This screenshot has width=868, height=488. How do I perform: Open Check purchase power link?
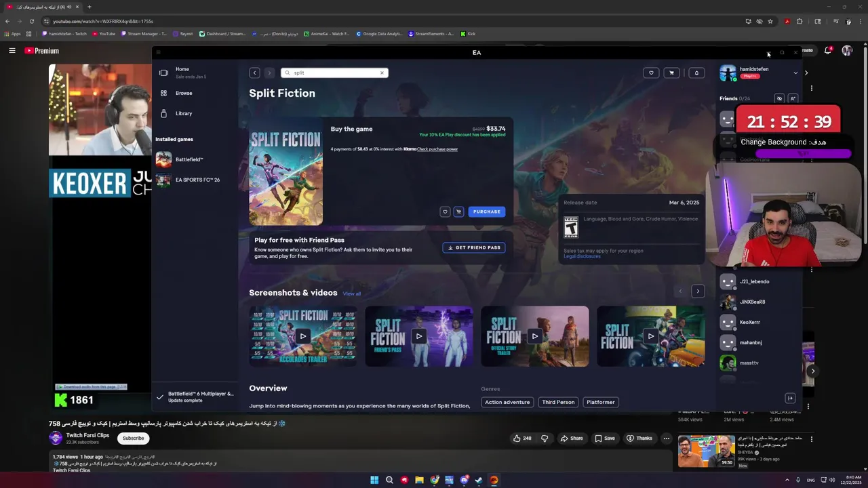437,149
